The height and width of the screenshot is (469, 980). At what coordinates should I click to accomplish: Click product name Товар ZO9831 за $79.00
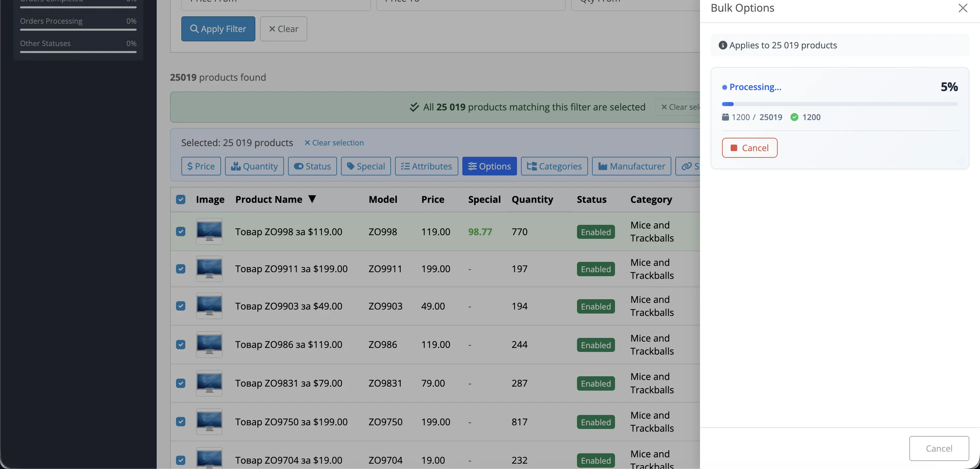coord(289,383)
